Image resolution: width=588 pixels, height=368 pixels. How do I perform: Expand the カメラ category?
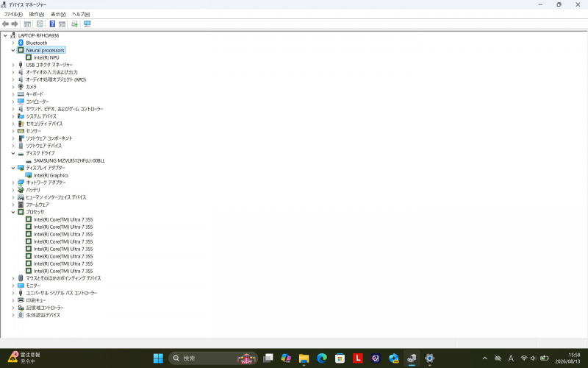click(13, 87)
